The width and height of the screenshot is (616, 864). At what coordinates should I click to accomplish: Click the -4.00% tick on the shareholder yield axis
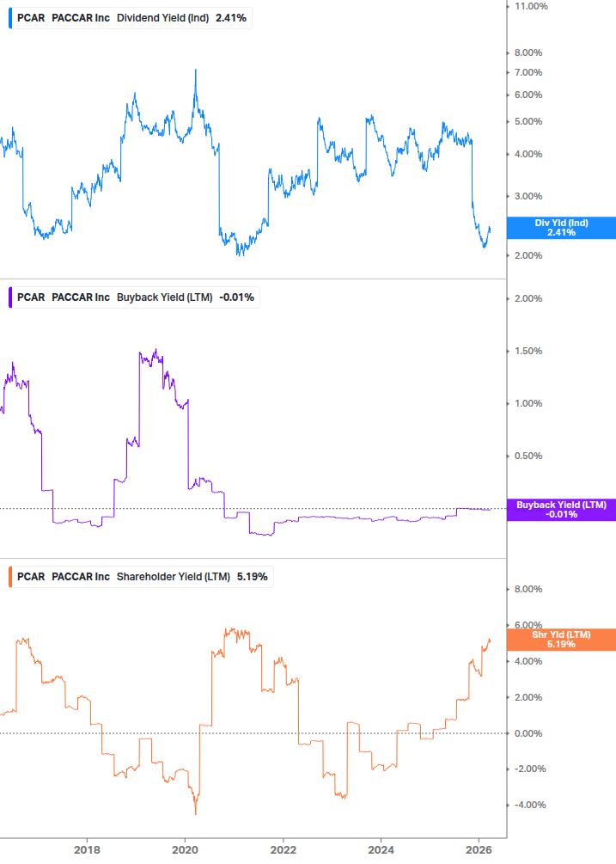pyautogui.click(x=530, y=805)
